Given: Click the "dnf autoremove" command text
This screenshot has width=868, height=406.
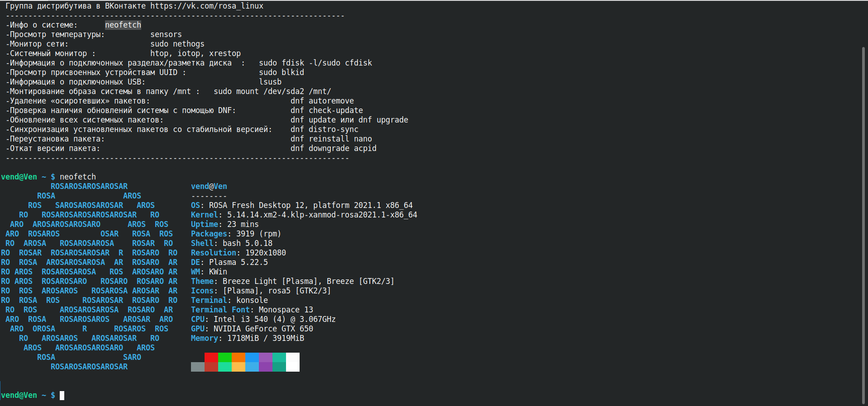Looking at the screenshot, I should [322, 101].
